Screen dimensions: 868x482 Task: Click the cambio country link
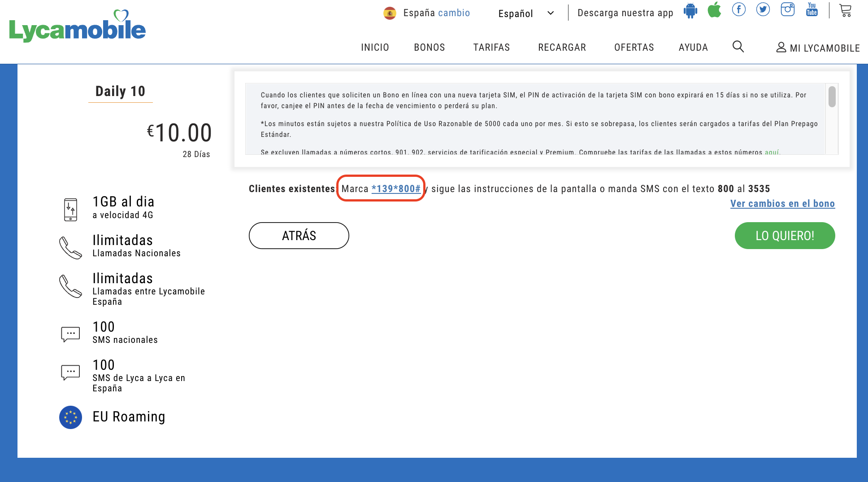click(454, 13)
